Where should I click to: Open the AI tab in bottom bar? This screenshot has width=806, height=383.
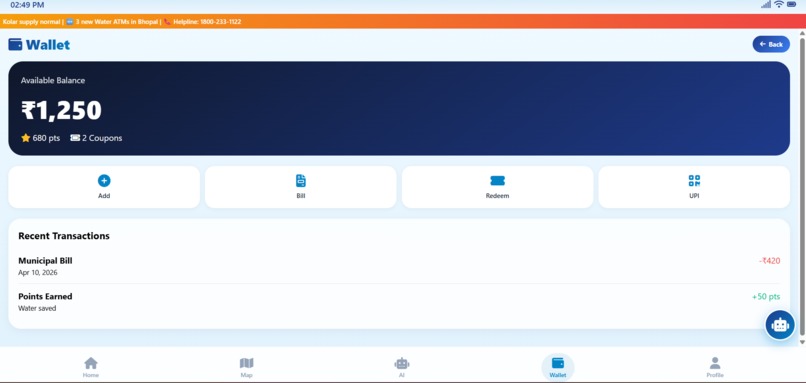[x=402, y=368]
